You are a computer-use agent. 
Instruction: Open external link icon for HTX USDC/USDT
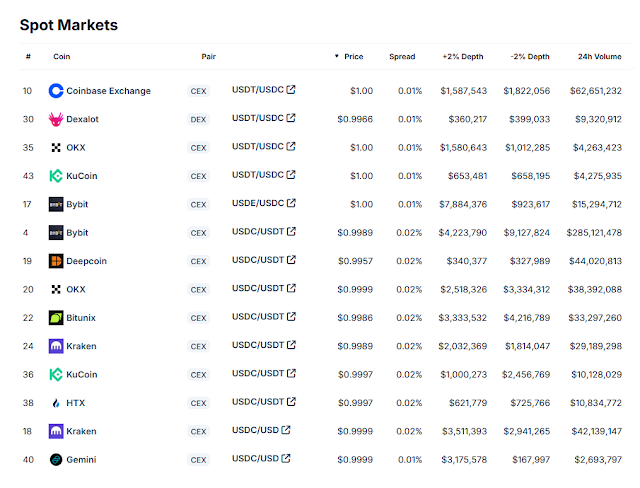[x=291, y=401]
